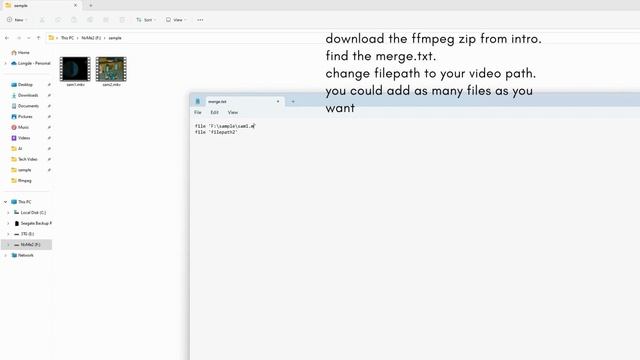Open the AI folder in quick access
The height and width of the screenshot is (360, 640).
(17, 148)
